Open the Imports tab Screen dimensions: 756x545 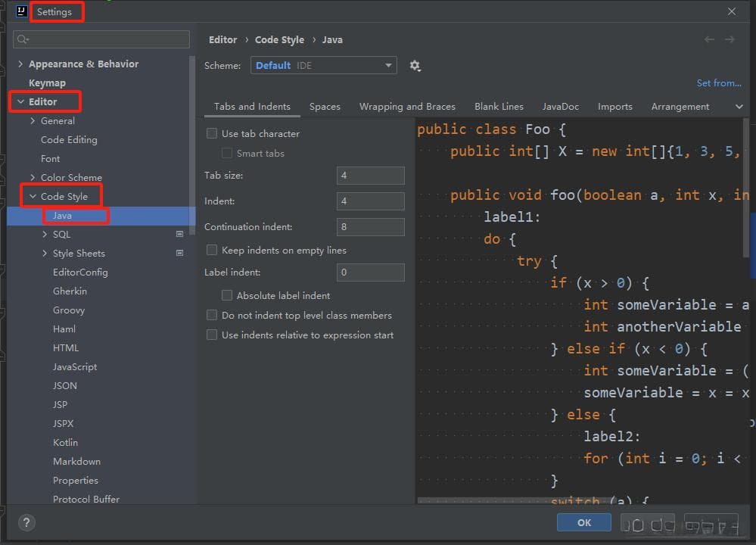click(614, 107)
